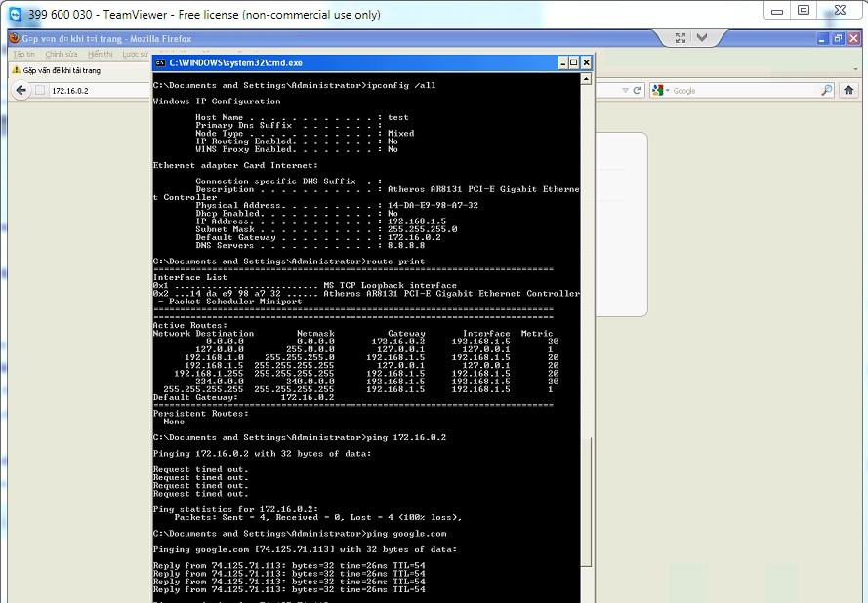Click the search magnifier icon in Google box

click(x=826, y=90)
